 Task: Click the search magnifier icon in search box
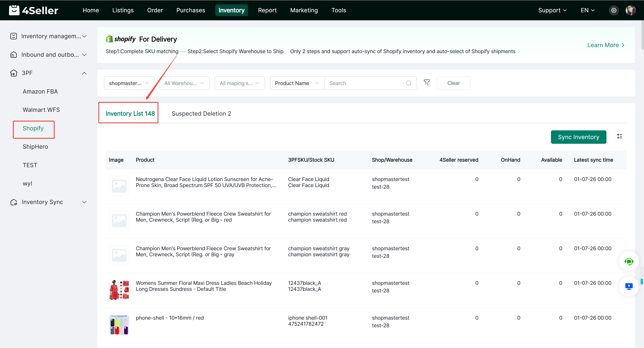(x=409, y=83)
